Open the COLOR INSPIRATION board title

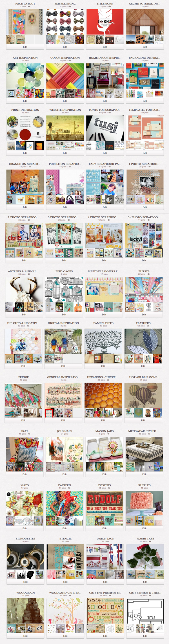[65, 58]
